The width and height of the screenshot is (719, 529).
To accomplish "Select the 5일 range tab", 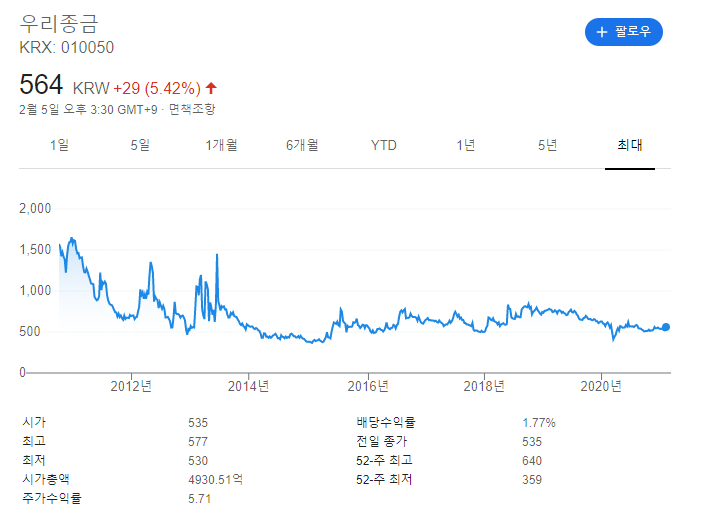I will (x=140, y=145).
